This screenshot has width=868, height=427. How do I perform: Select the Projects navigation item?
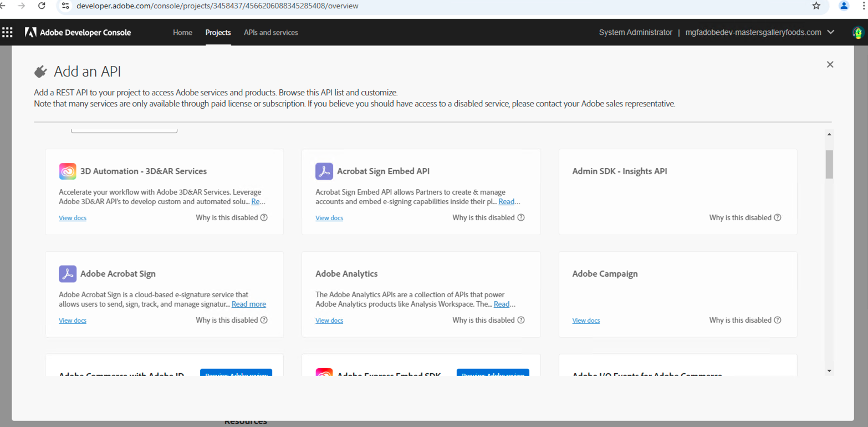point(218,32)
